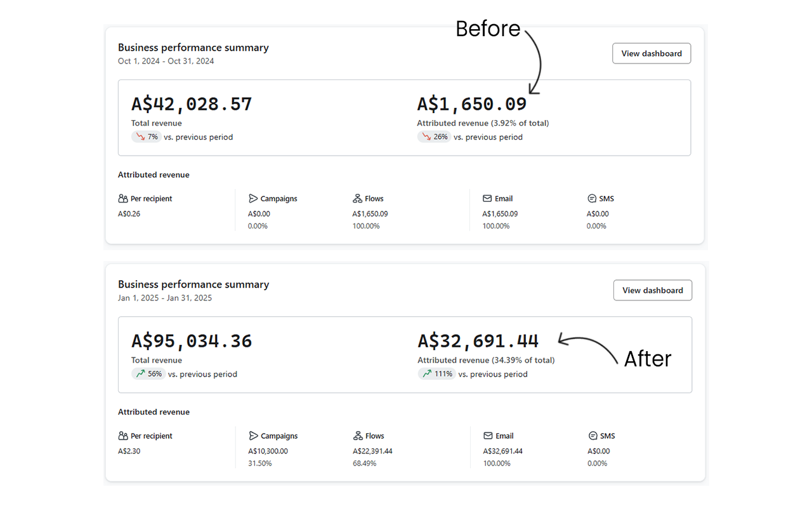Click Flows icon above A$22,391.44
Screen dimensions: 812x508
point(358,436)
